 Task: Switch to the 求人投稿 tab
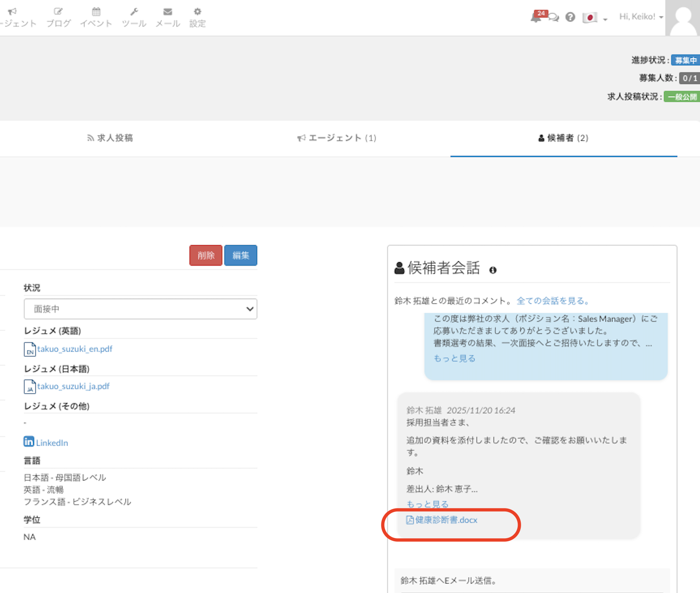(110, 138)
